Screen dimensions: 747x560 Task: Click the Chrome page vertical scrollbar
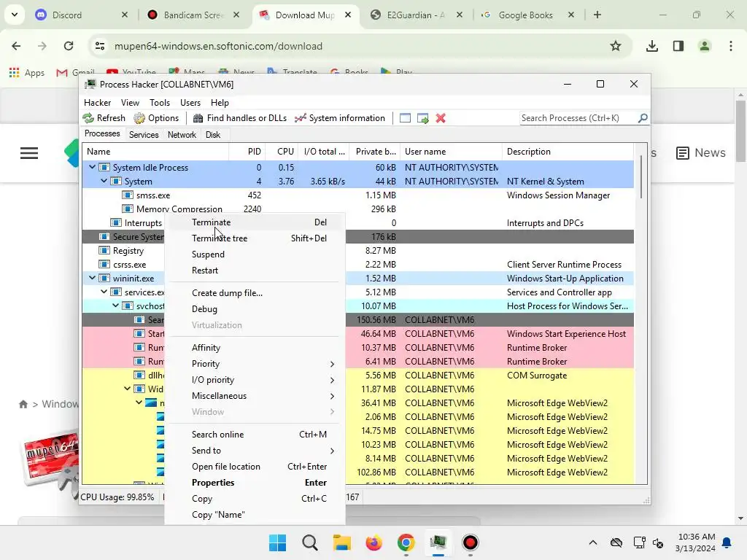click(741, 131)
